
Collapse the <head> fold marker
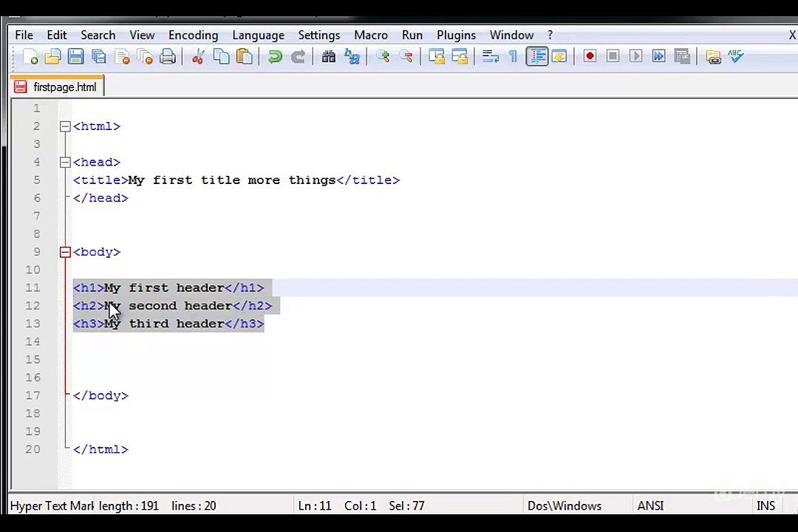point(65,163)
